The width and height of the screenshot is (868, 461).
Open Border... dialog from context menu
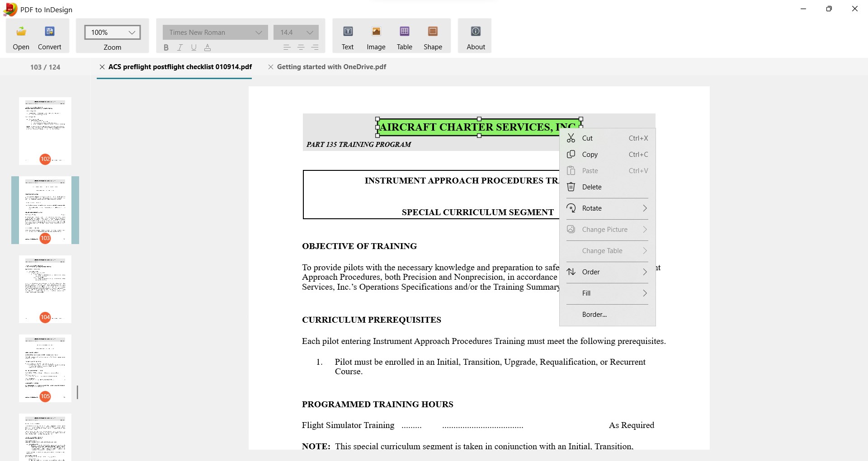[x=607, y=315]
